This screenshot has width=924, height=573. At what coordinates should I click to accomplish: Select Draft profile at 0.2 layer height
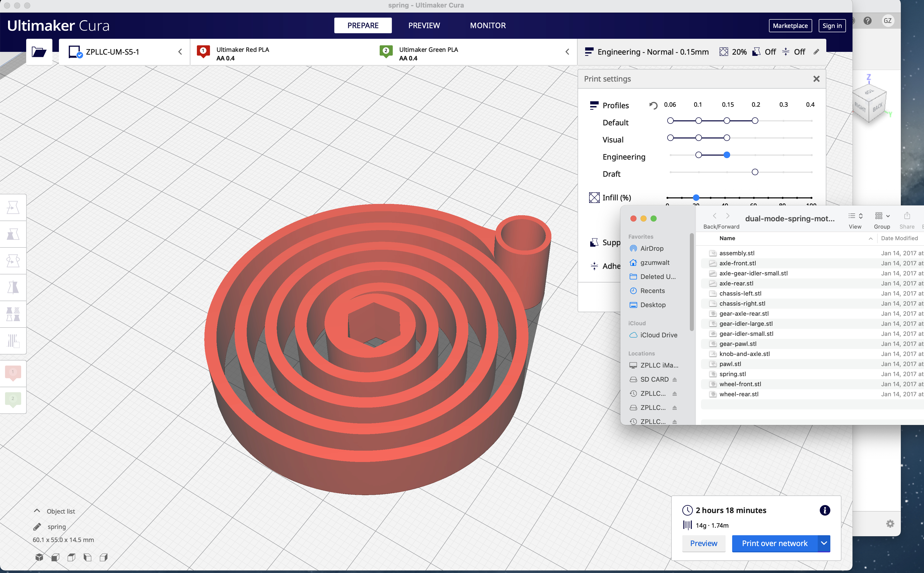[x=755, y=172]
